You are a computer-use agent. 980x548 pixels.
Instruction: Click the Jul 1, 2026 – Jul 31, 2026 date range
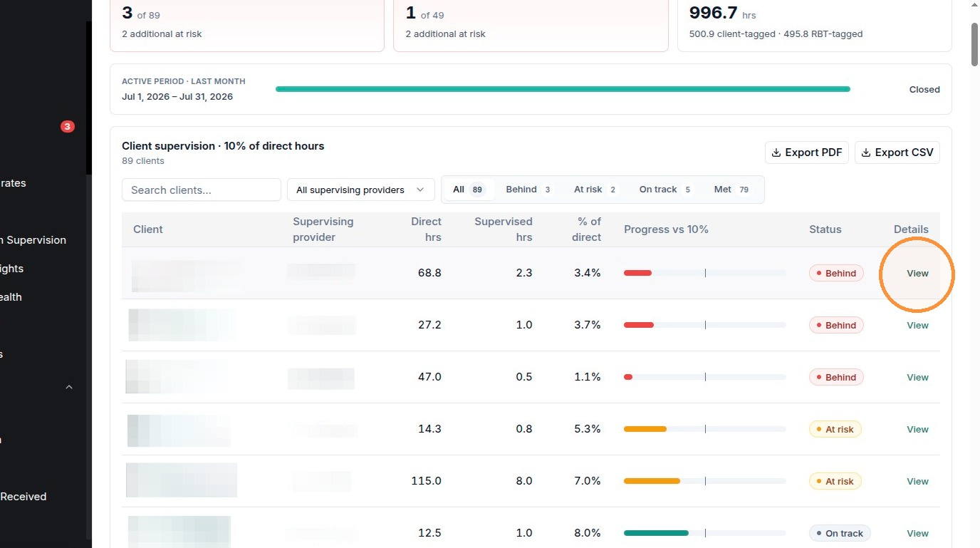coord(177,97)
